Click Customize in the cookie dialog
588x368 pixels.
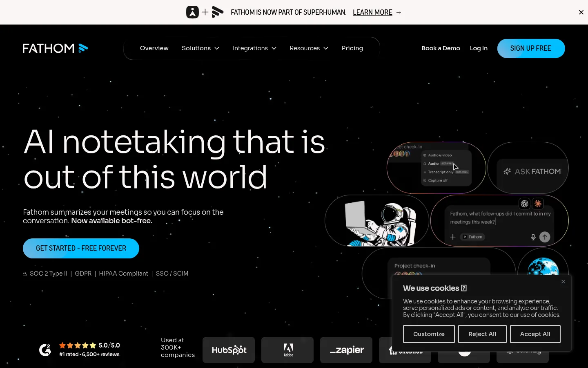[429, 334]
